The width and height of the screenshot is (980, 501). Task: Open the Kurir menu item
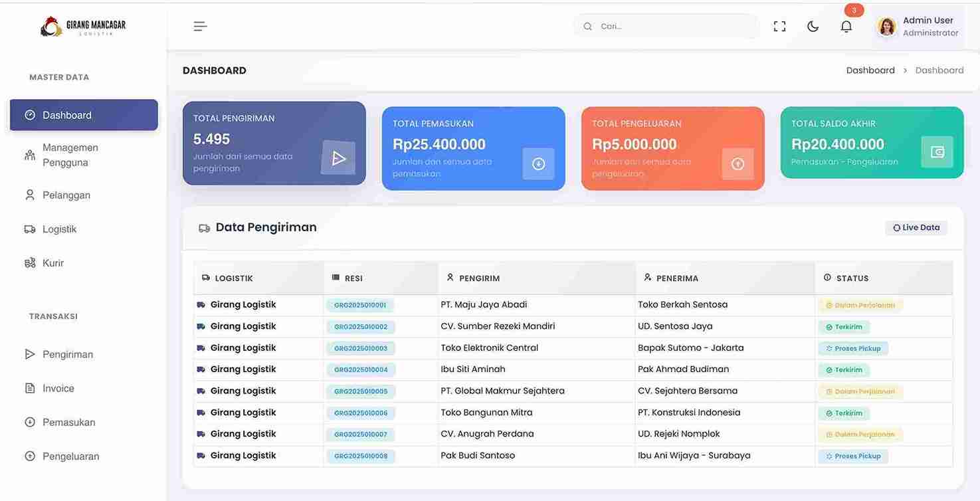point(53,263)
